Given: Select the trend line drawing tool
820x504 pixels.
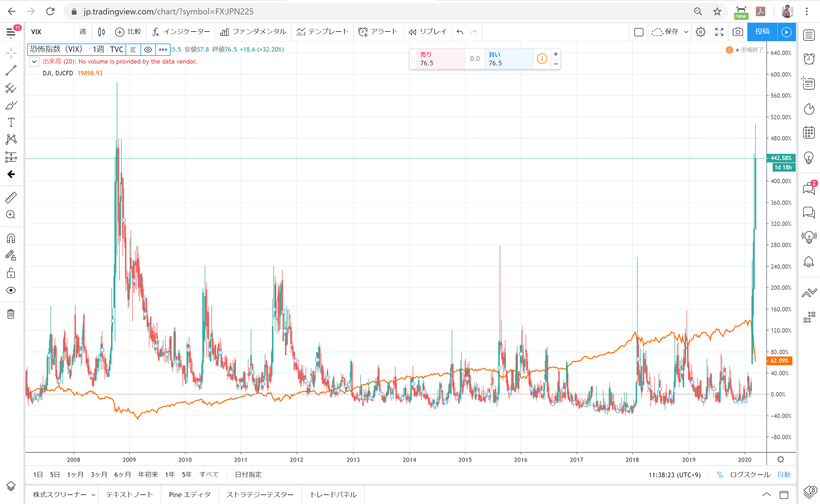Looking at the screenshot, I should coord(11,70).
